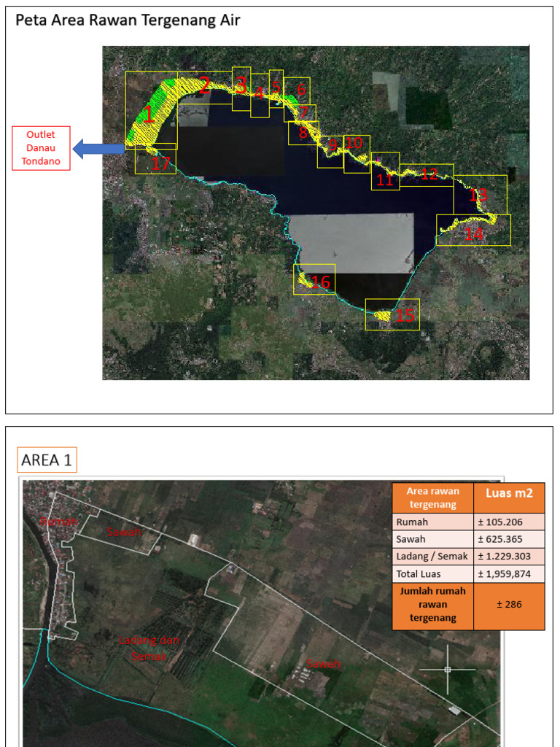Select the "Luas m2" table header
Viewport: 560px width, 747px height.
[509, 498]
